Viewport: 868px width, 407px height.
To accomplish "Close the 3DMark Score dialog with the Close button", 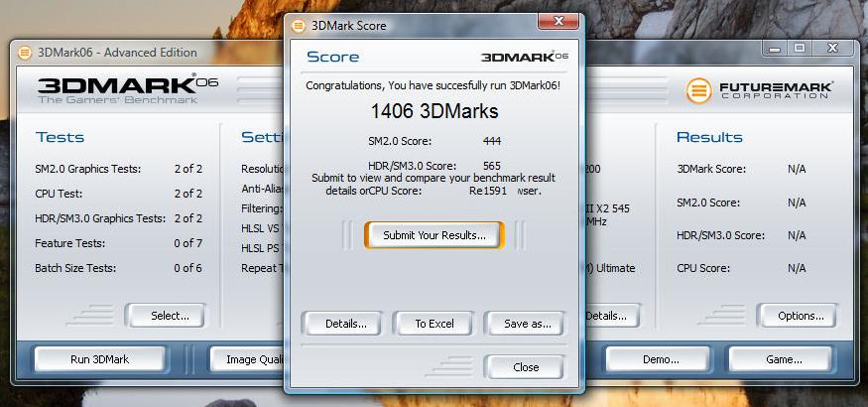I will coord(524,367).
